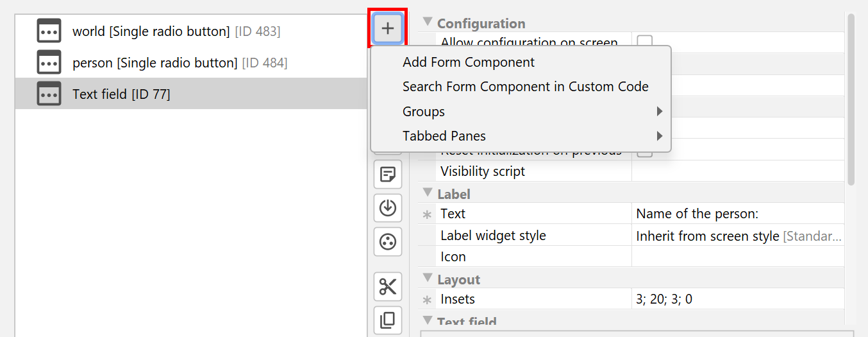This screenshot has width=868, height=337.
Task: Click the plus add button
Action: [x=388, y=29]
